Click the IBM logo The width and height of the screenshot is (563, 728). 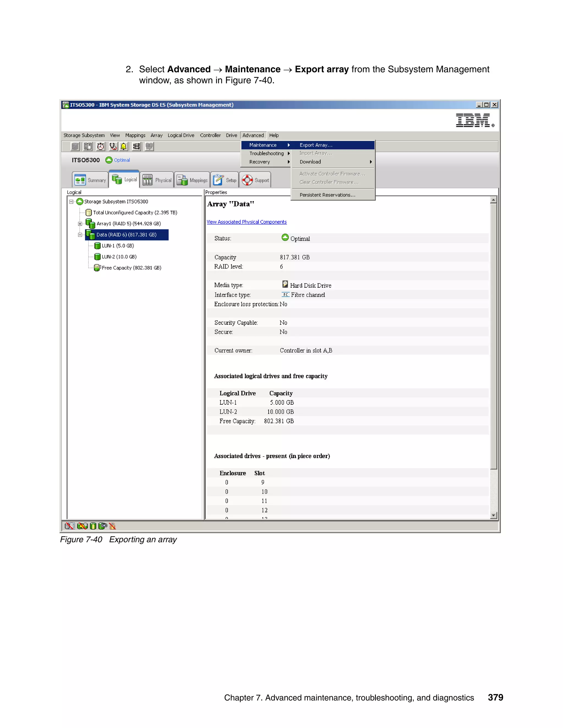pos(475,120)
